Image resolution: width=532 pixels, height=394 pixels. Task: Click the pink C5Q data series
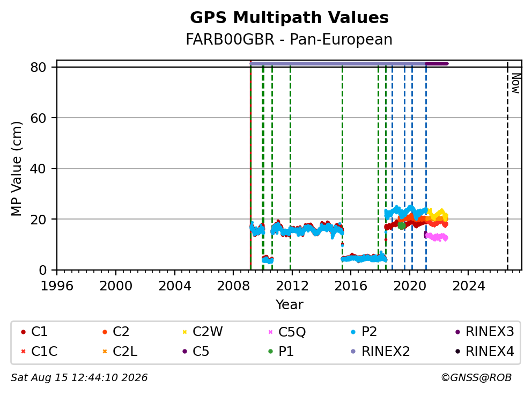pos(437,237)
